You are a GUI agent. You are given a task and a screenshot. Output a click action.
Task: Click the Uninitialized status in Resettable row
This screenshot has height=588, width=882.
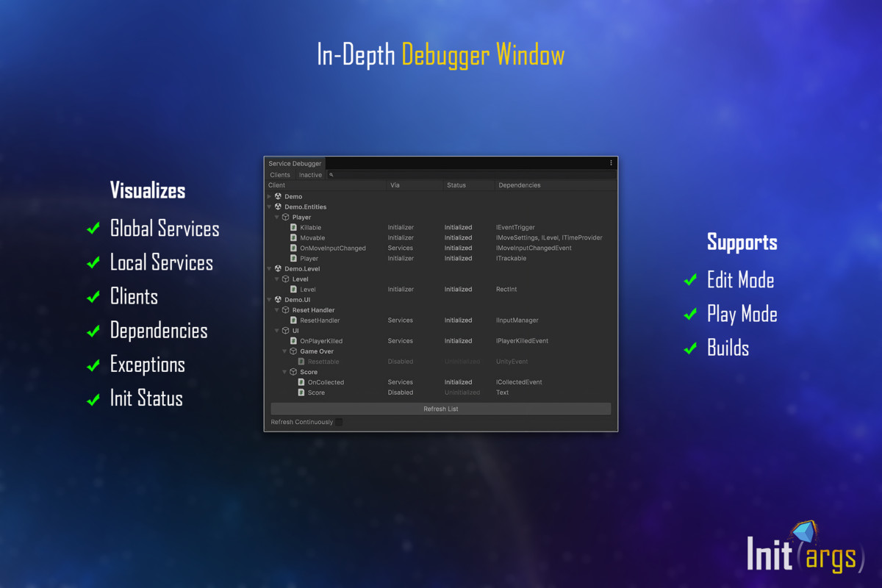tap(462, 361)
